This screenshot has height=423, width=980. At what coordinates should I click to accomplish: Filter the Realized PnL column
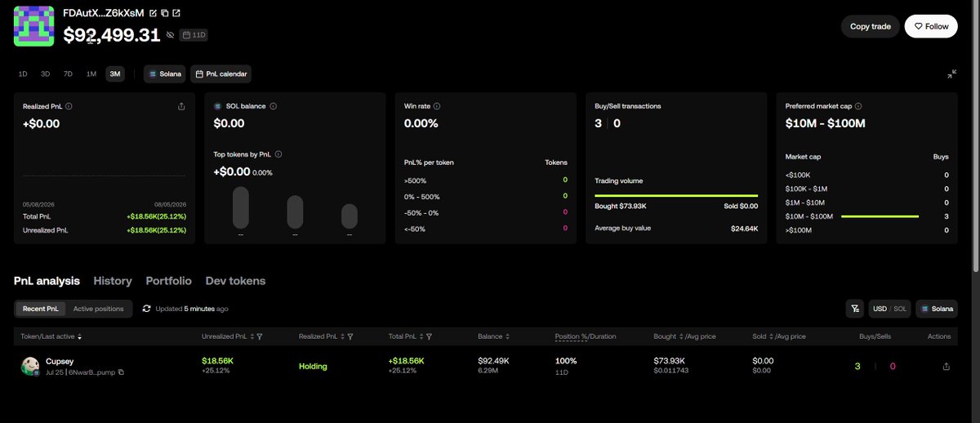pos(351,336)
